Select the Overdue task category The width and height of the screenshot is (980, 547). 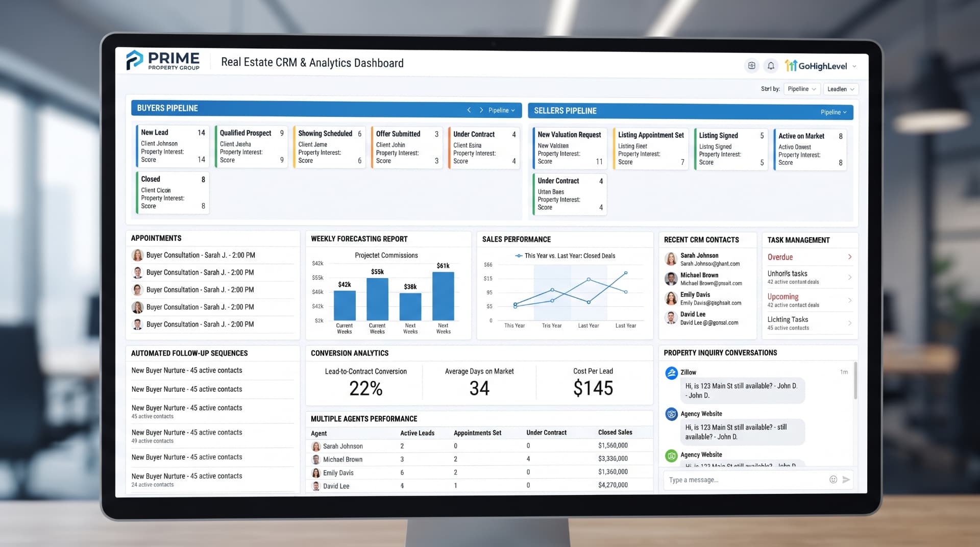(x=810, y=257)
